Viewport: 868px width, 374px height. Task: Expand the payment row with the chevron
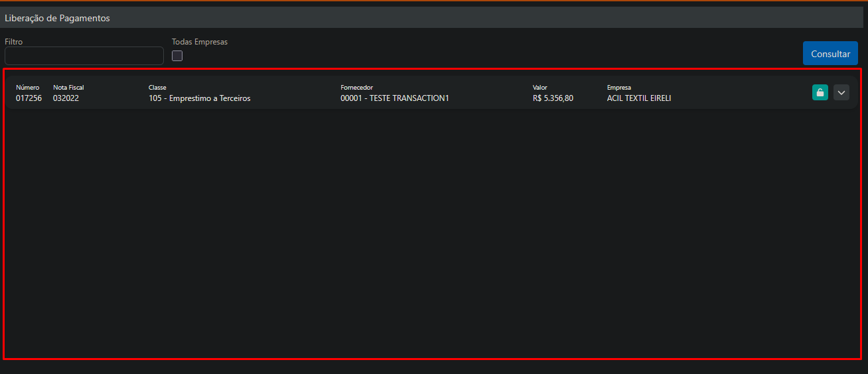[841, 93]
